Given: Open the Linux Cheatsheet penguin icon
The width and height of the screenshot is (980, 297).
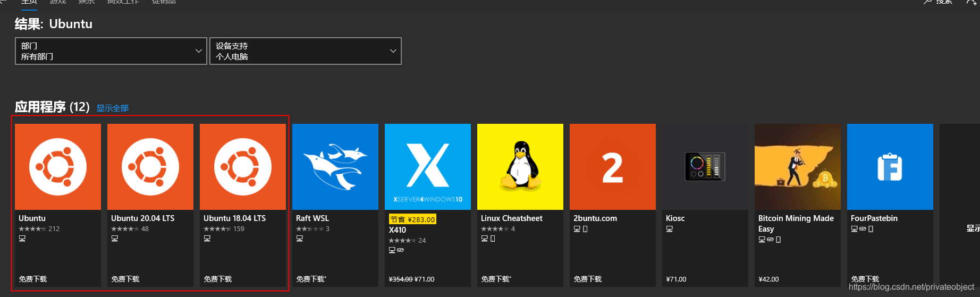Looking at the screenshot, I should pos(520,167).
